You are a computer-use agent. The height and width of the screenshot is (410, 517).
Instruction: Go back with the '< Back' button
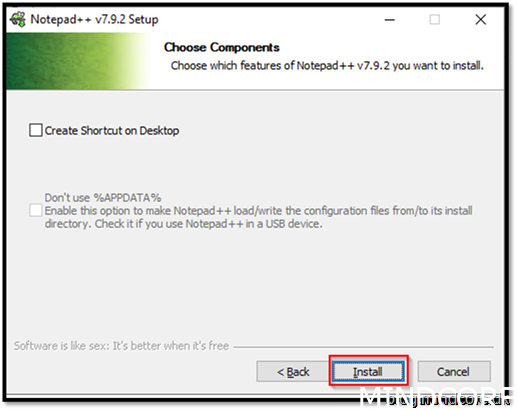293,372
